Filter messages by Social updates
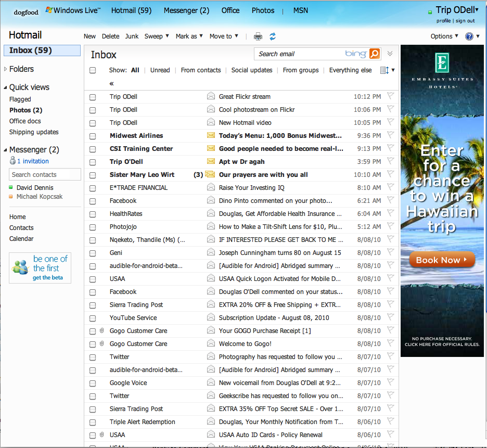The height and width of the screenshot is (448, 487). [x=252, y=70]
